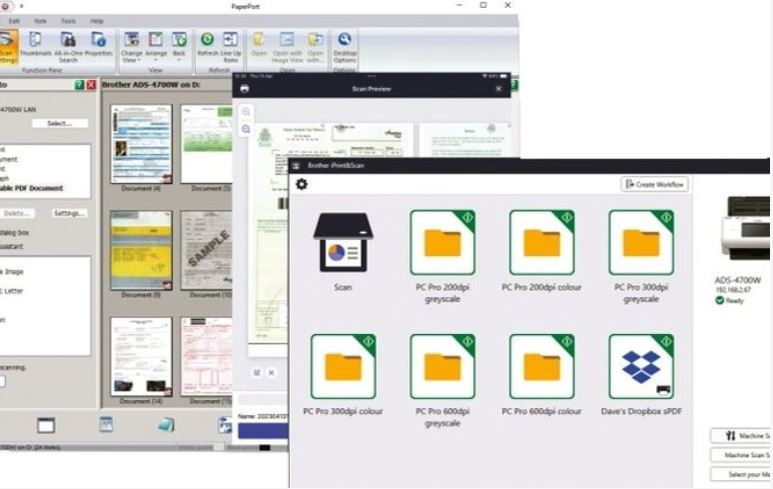Viewport: 773px width, 489px height.
Task: Click Select... button in scan pane
Action: [x=60, y=123]
